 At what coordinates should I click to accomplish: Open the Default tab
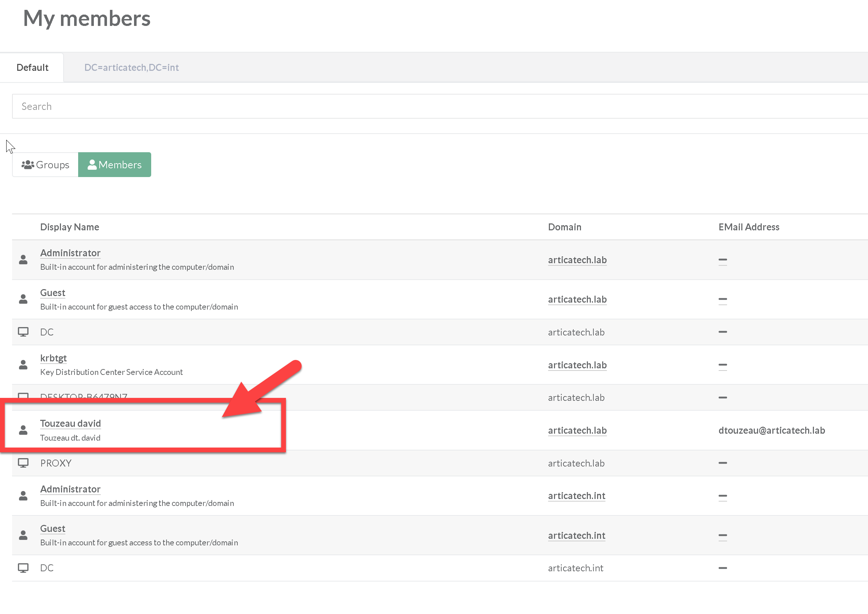[32, 67]
